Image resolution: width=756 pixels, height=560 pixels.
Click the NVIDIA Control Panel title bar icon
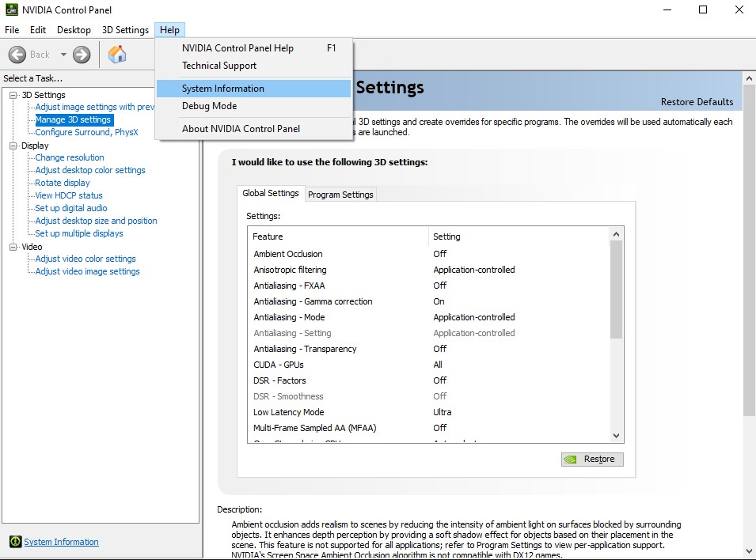coord(11,10)
